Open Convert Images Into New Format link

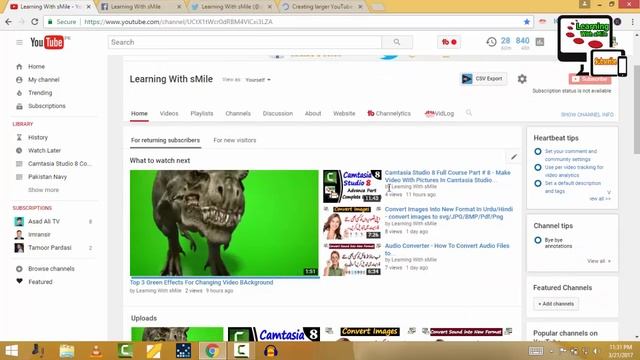tap(449, 213)
